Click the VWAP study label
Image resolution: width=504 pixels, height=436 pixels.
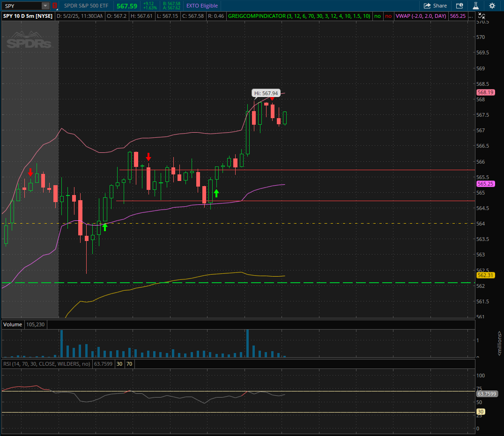pyautogui.click(x=421, y=16)
